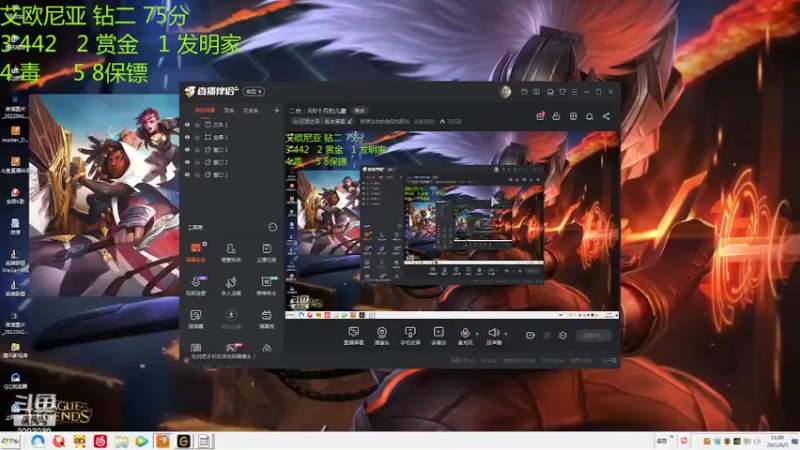The image size is (800, 450).
Task: Toggle preview eye icon near settings
Action: (546, 335)
